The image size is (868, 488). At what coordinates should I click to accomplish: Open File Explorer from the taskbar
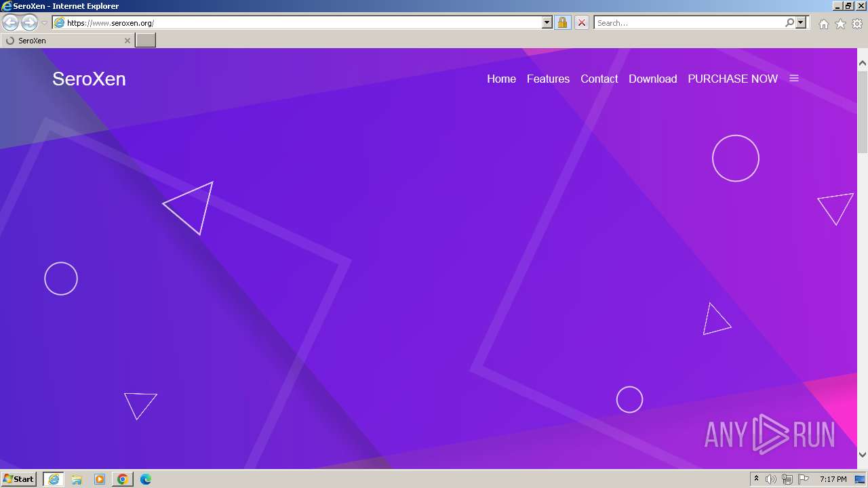click(77, 479)
